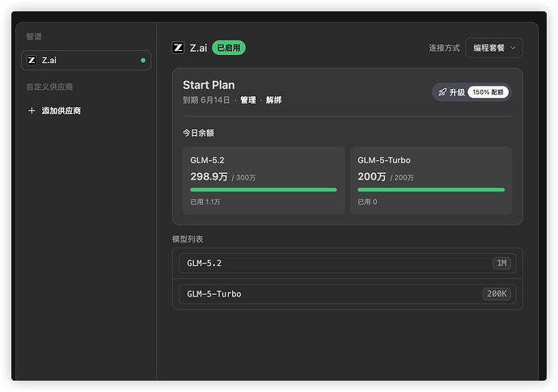Click the 解绑 unbind link
This screenshot has height=392, width=558.
273,100
